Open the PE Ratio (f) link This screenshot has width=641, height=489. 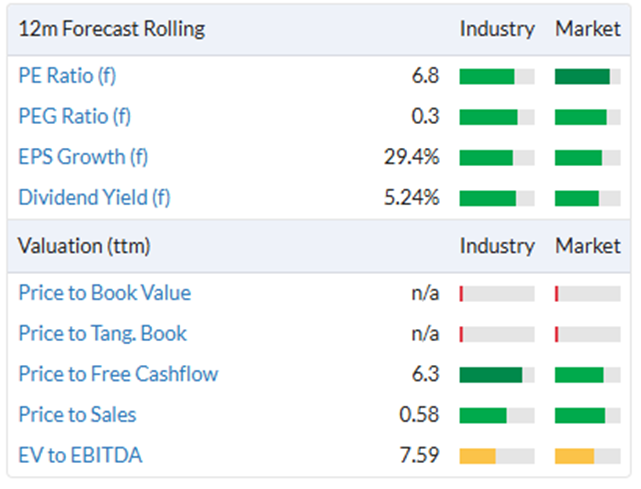(67, 76)
